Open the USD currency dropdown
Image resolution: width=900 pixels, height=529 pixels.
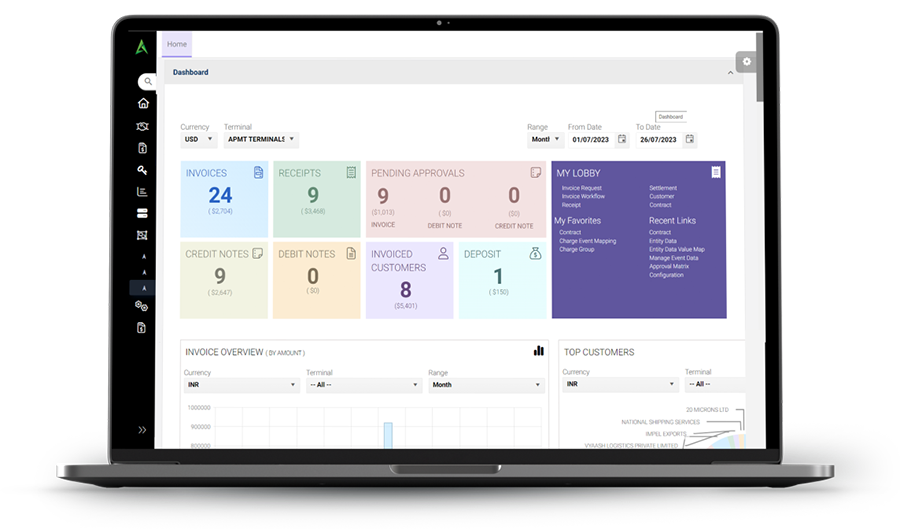198,140
